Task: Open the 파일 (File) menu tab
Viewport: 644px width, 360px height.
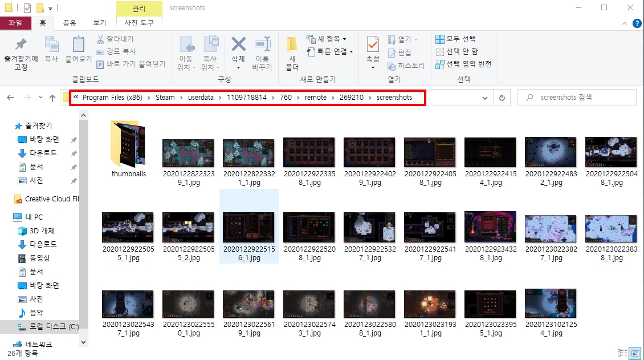Action: click(15, 23)
